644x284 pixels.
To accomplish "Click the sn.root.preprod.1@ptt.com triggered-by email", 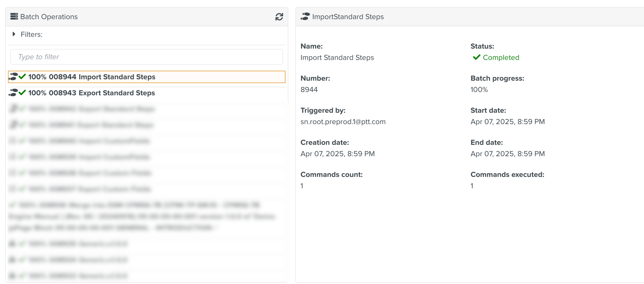I will coord(343,122).
